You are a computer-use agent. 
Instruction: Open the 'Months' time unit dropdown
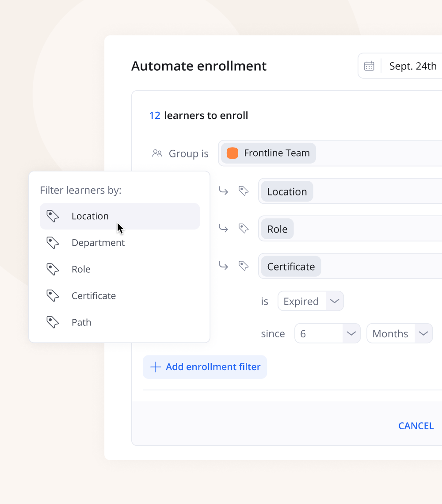pos(399,333)
